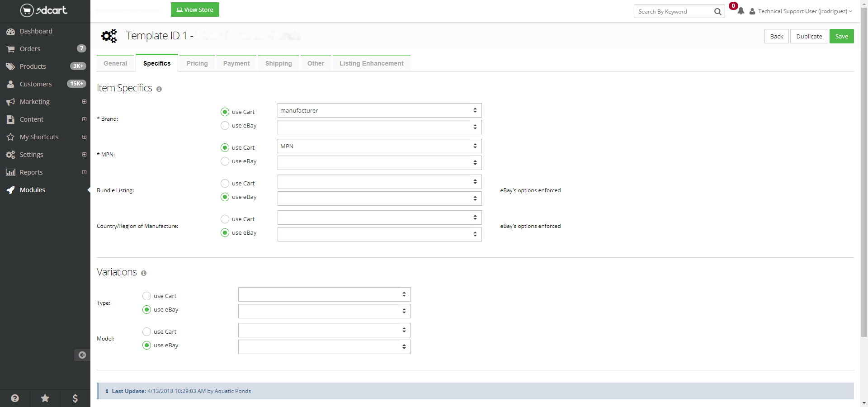The width and height of the screenshot is (868, 407).
Task: Click the page vertical scrollbar
Action: point(864,181)
